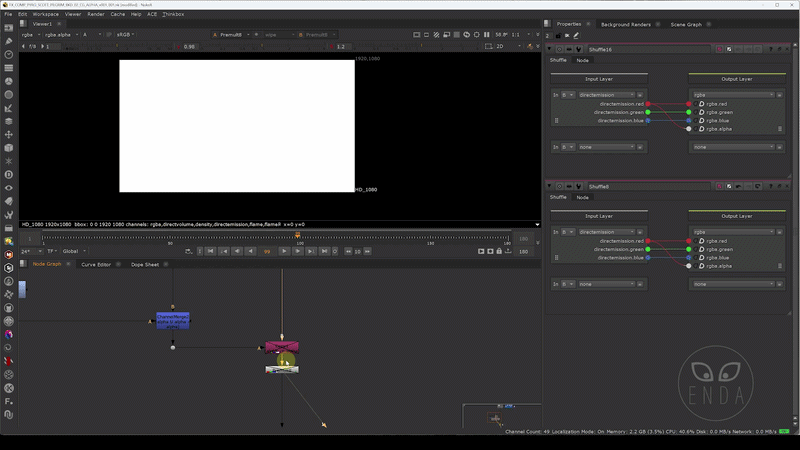Click the timeline playhead marker at 99
This screenshot has height=450, width=800.
pyautogui.click(x=297, y=235)
